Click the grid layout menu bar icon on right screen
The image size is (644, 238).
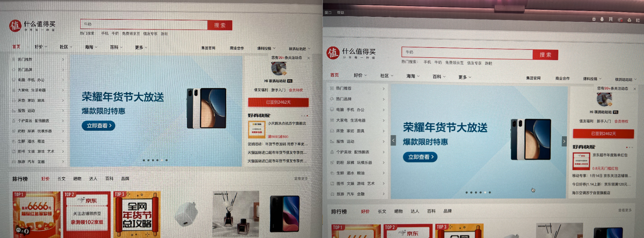click(638, 20)
